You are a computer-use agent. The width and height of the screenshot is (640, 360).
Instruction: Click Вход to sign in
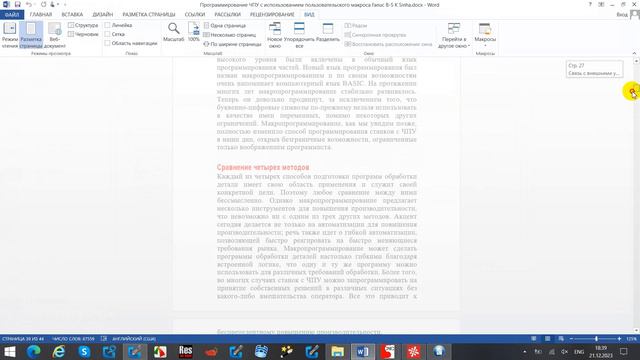(622, 15)
